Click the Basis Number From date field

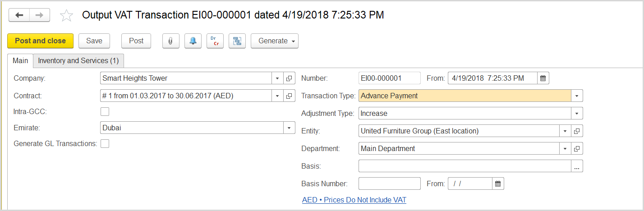tap(470, 183)
